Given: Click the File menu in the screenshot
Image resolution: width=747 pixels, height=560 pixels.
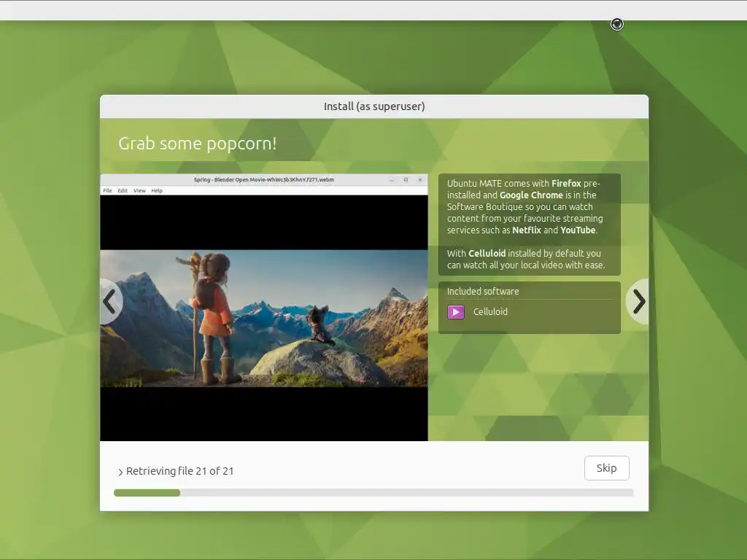Looking at the screenshot, I should coord(108,190).
